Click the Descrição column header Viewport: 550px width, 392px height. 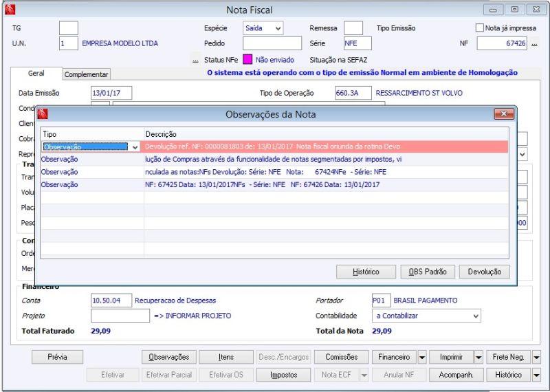tap(326, 134)
